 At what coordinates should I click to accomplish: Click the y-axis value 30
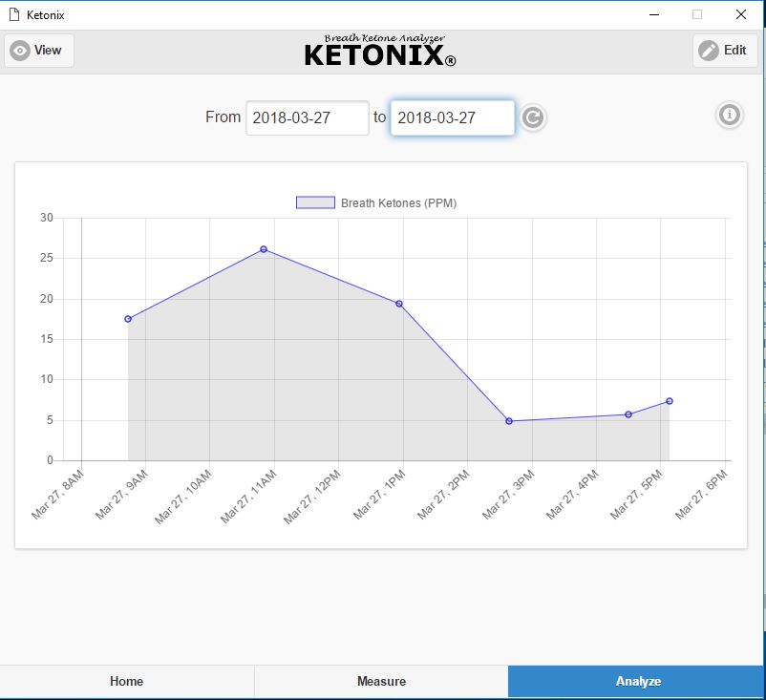coord(47,218)
